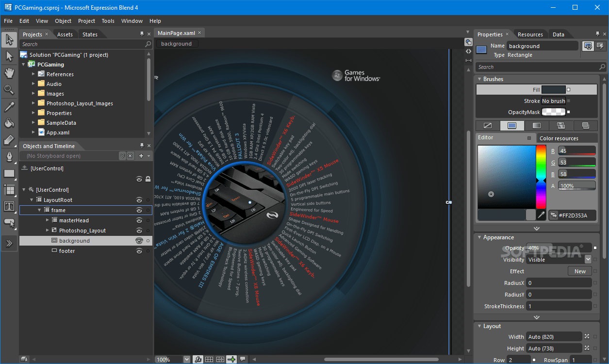
Task: Select the Grid layout panel tool
Action: pos(9,190)
